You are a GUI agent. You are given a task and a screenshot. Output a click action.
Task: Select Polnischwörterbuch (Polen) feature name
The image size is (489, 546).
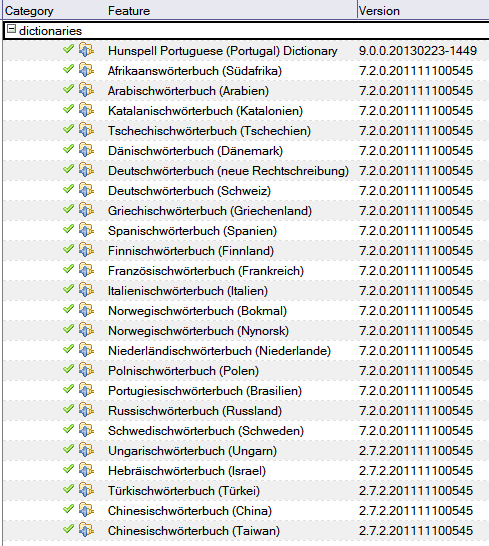tap(184, 371)
